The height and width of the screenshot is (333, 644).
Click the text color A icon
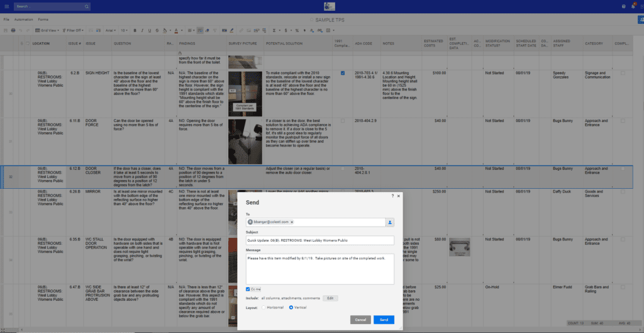tap(176, 30)
